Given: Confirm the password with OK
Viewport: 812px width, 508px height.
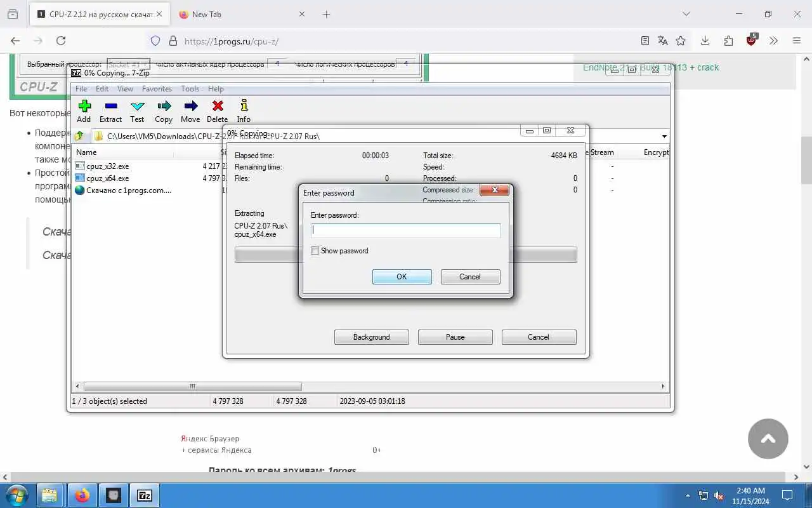Looking at the screenshot, I should tap(402, 277).
